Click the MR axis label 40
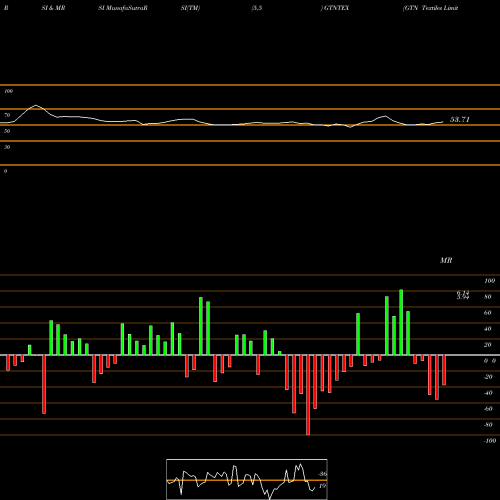This screenshot has height=500, width=500. coord(488,329)
